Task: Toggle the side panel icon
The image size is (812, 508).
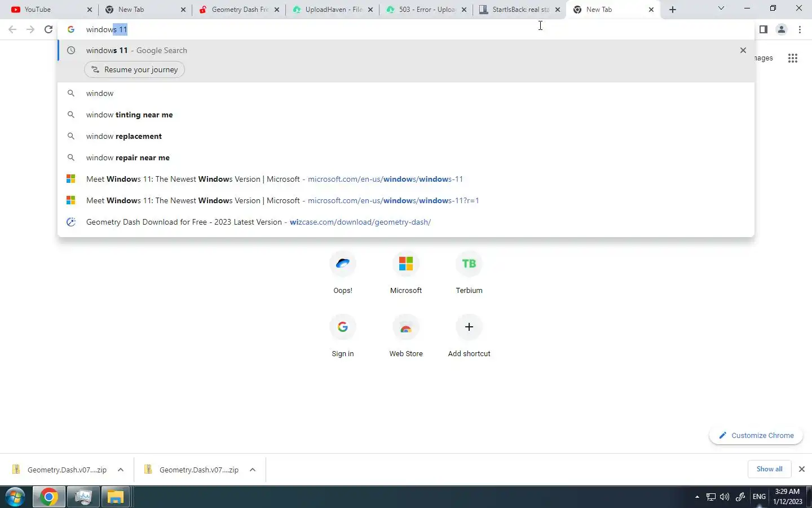Action: tap(763, 29)
